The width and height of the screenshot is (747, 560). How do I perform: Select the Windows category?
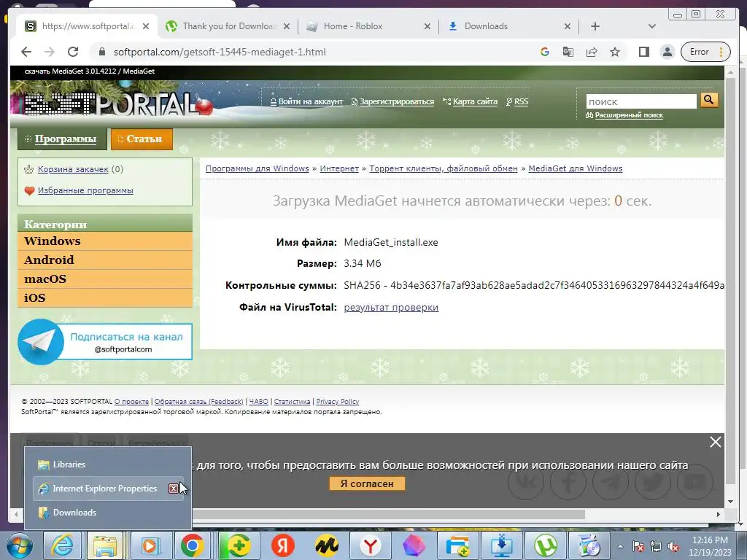105,241
